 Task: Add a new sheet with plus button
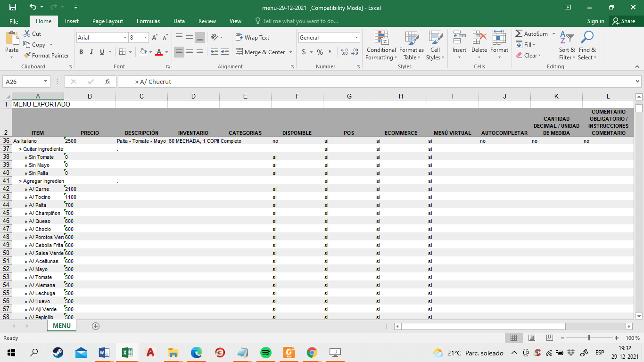(x=96, y=326)
